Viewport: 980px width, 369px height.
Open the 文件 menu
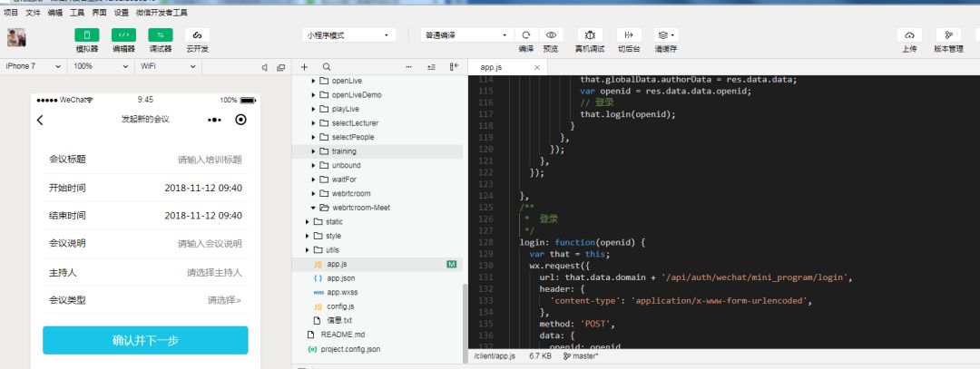(x=33, y=13)
